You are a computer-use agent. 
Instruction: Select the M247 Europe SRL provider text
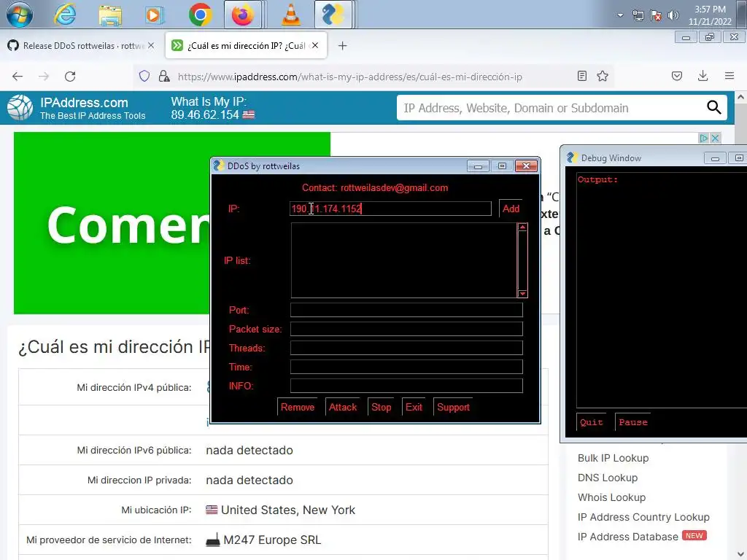coord(272,540)
